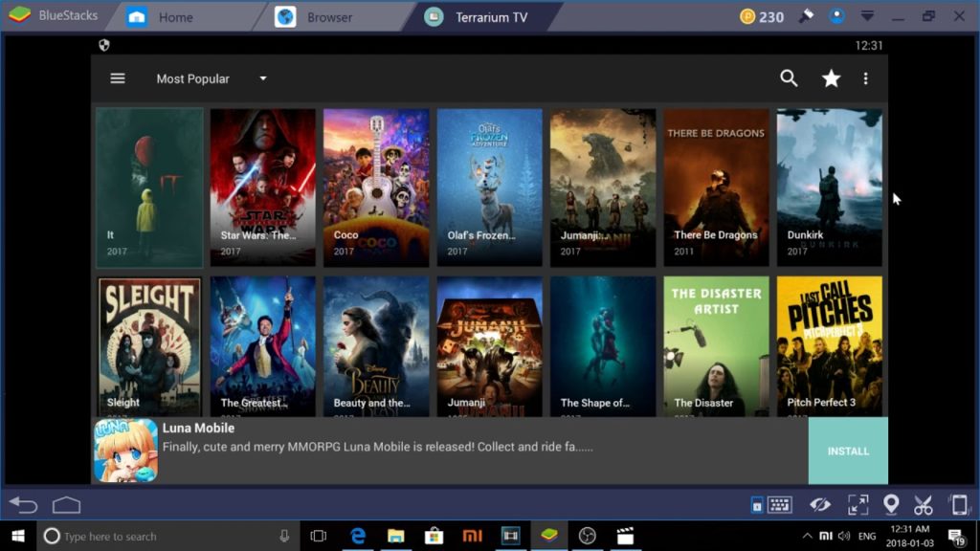This screenshot has width=980, height=551.
Task: Open the hamburger navigation menu
Action: (x=118, y=78)
